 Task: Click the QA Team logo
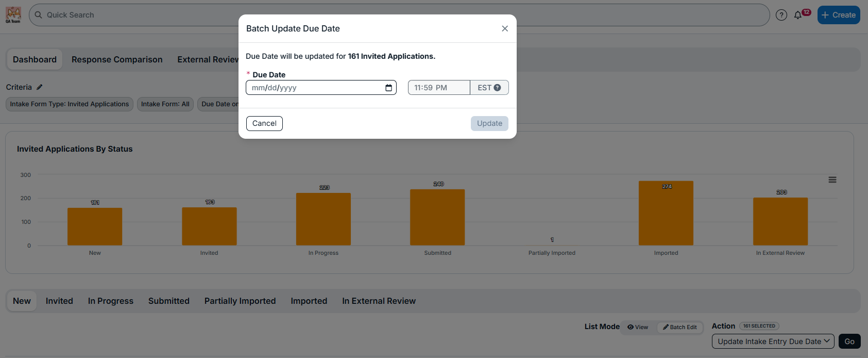pos(13,15)
